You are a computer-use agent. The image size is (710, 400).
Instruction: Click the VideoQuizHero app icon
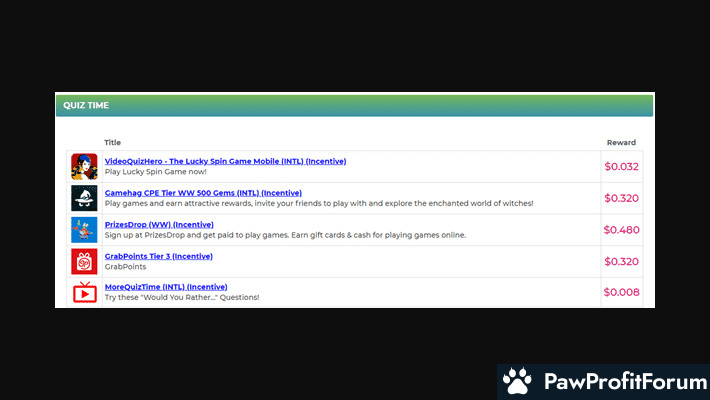coord(84,167)
